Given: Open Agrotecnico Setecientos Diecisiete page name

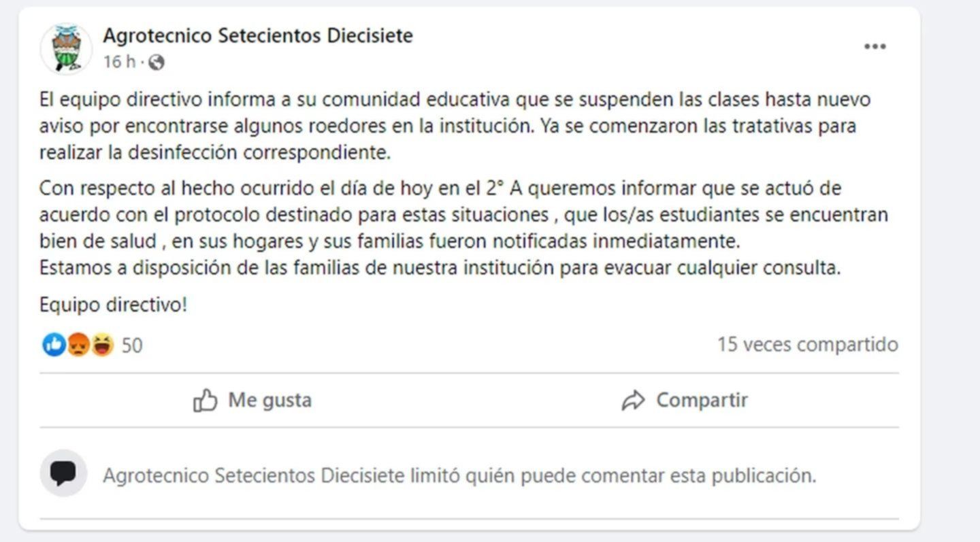Looking at the screenshot, I should pyautogui.click(x=258, y=35).
